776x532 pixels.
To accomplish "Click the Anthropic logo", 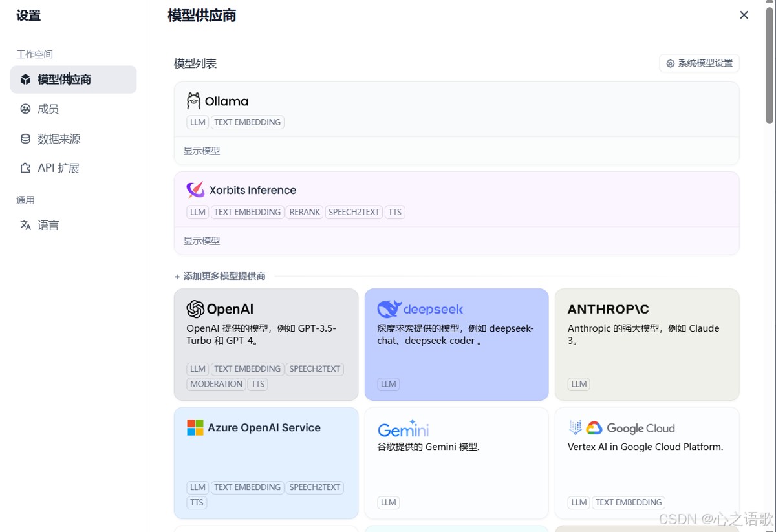I will point(608,309).
